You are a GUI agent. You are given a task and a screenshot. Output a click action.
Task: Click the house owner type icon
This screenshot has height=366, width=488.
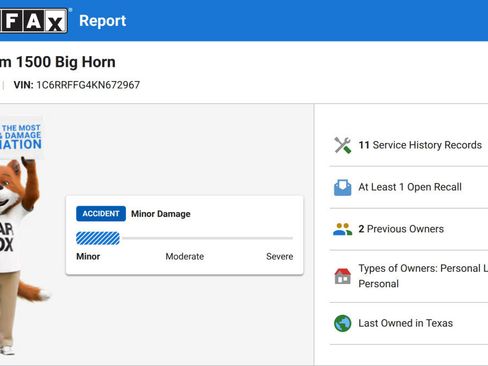click(x=343, y=276)
